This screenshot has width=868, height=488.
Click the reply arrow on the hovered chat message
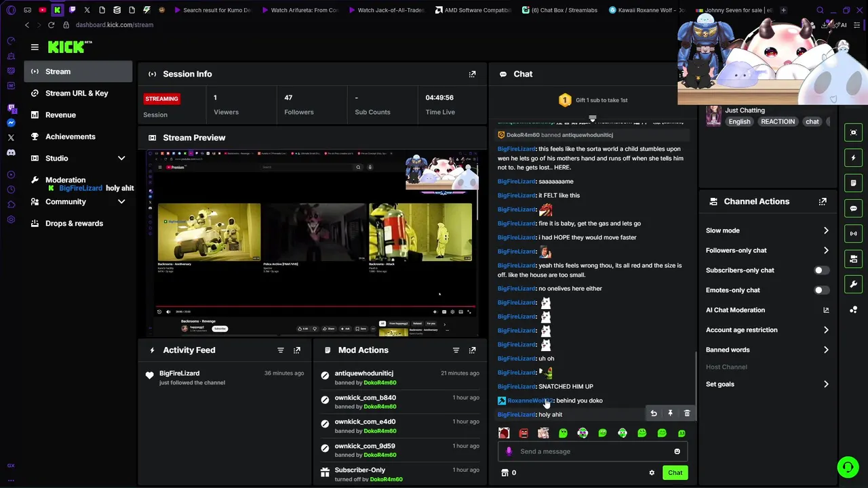coord(654,413)
